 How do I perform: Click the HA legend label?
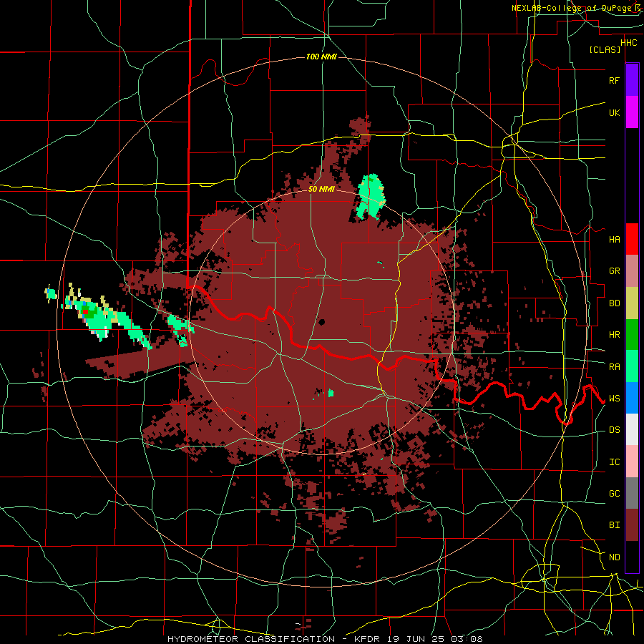point(614,240)
